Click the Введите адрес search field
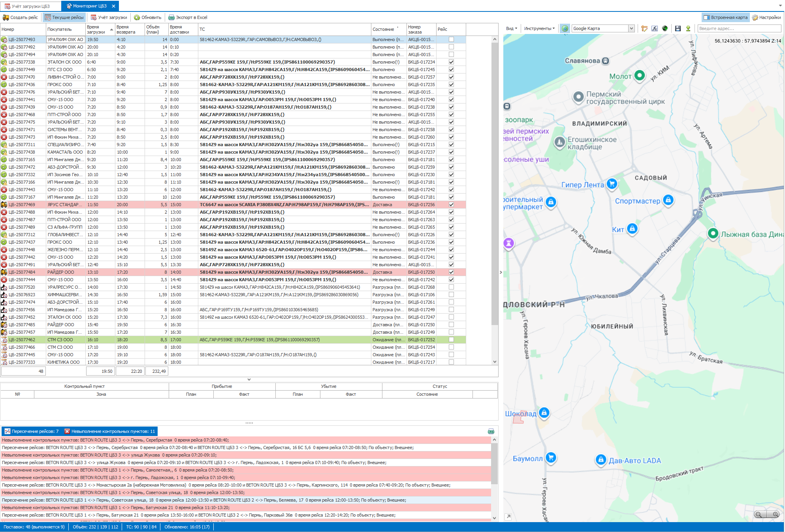 739,28
